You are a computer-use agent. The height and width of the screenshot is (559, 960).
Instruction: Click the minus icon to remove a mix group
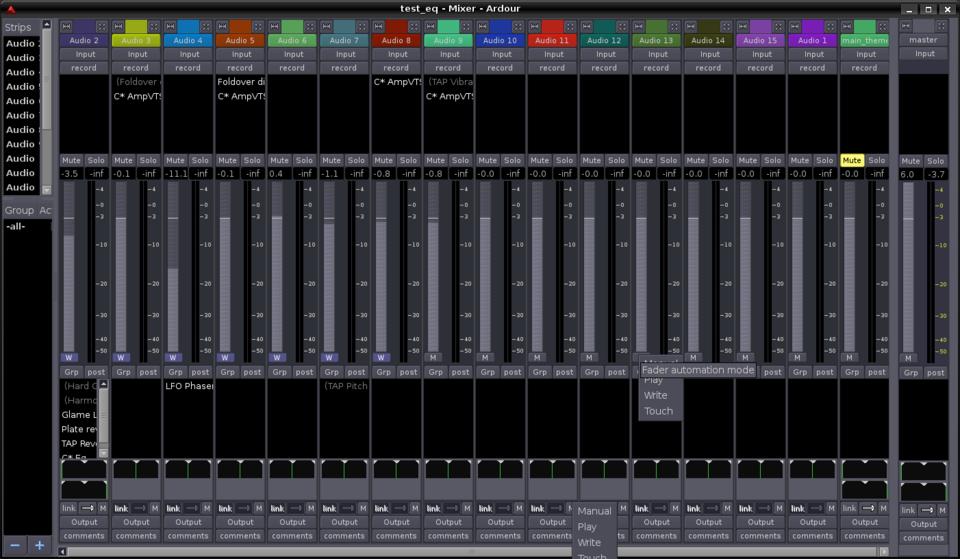(x=14, y=545)
